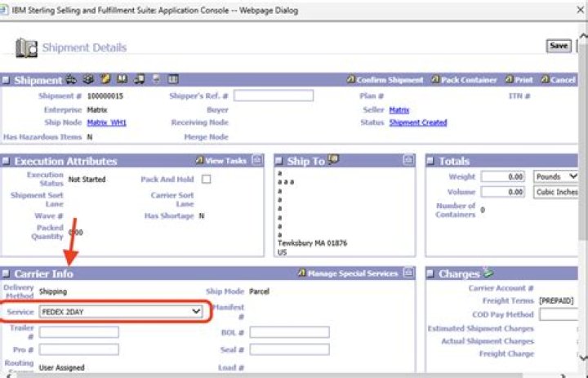Click the Enterprise value Matrix

click(x=97, y=110)
